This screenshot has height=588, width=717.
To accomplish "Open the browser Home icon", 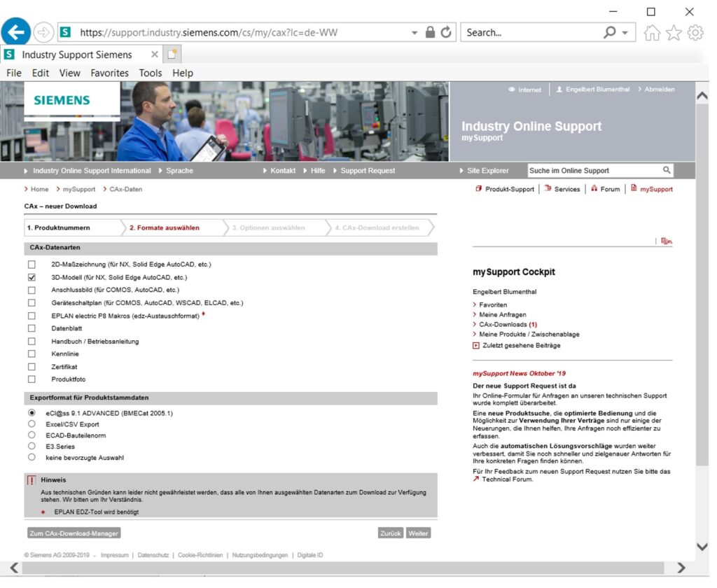I will tap(652, 32).
